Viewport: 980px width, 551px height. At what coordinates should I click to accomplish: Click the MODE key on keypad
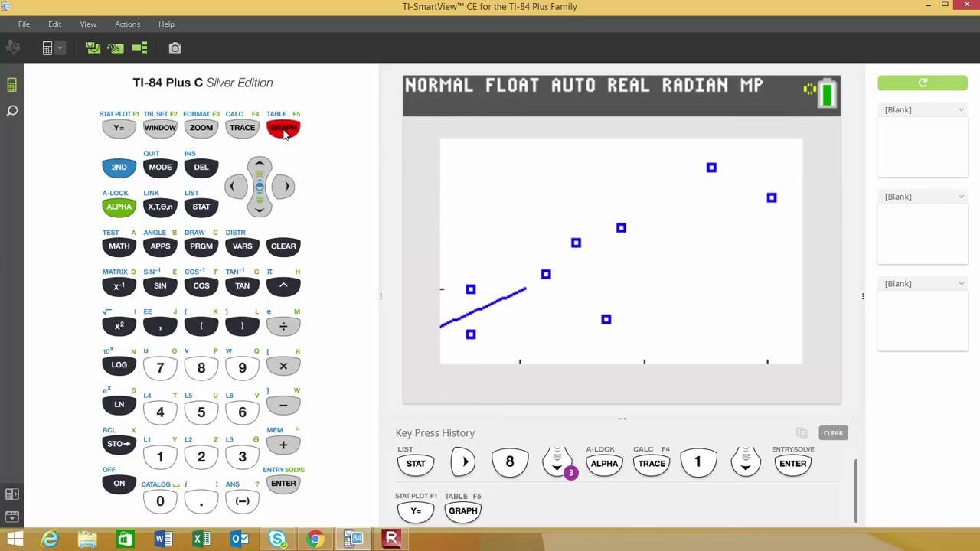click(x=160, y=167)
